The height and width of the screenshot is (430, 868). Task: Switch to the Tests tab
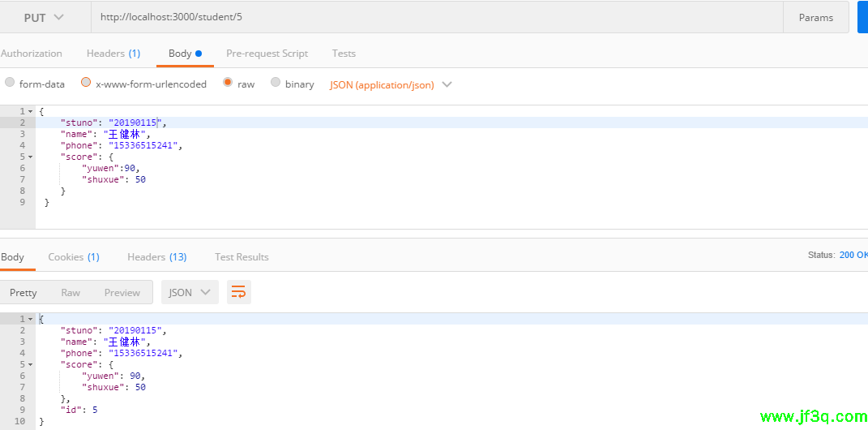(344, 54)
